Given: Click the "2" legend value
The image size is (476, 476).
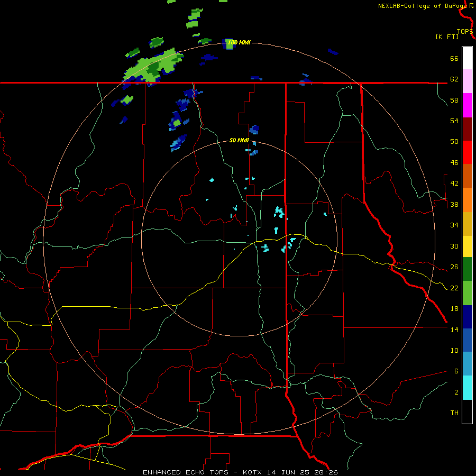Looking at the screenshot, I should point(456,392).
